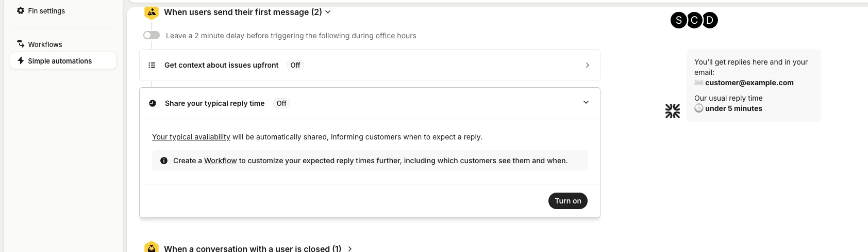Click the Turn on button
This screenshot has height=252, width=868.
click(568, 201)
